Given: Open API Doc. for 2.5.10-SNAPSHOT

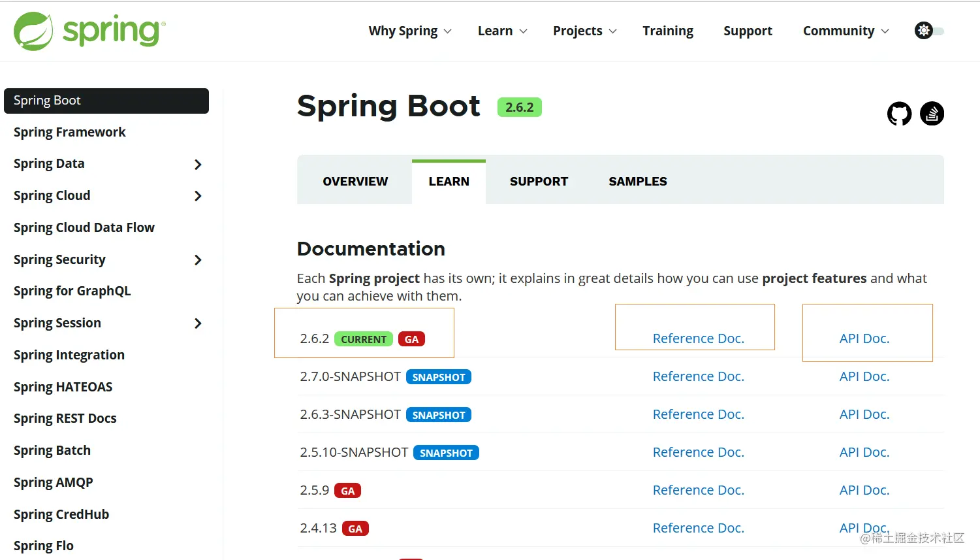Looking at the screenshot, I should point(864,452).
